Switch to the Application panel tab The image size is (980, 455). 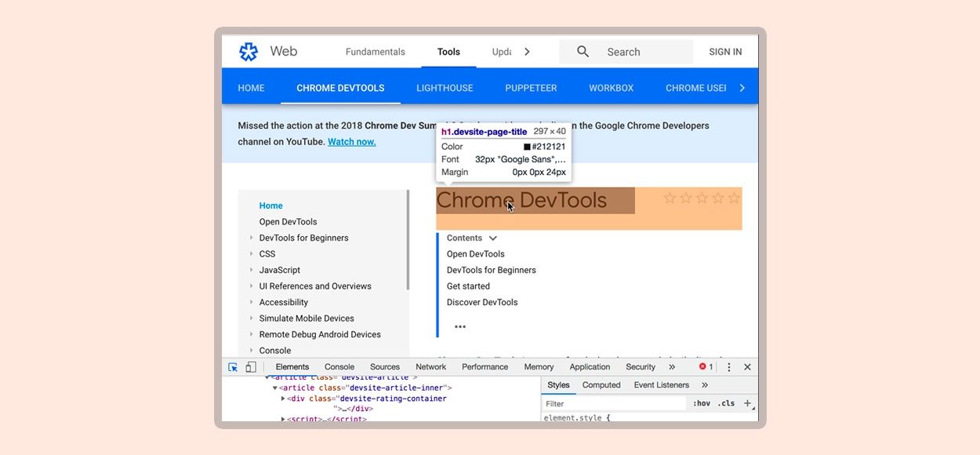[x=590, y=367]
